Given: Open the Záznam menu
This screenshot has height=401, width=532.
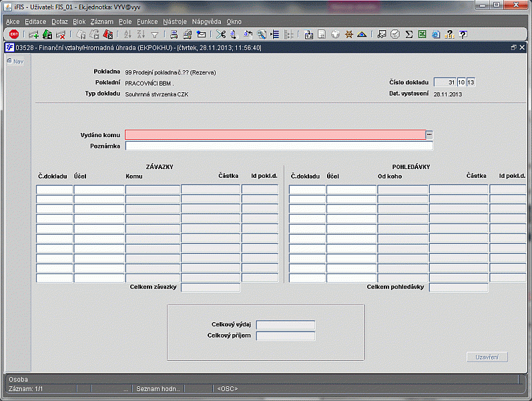Looking at the screenshot, I should click(101, 22).
